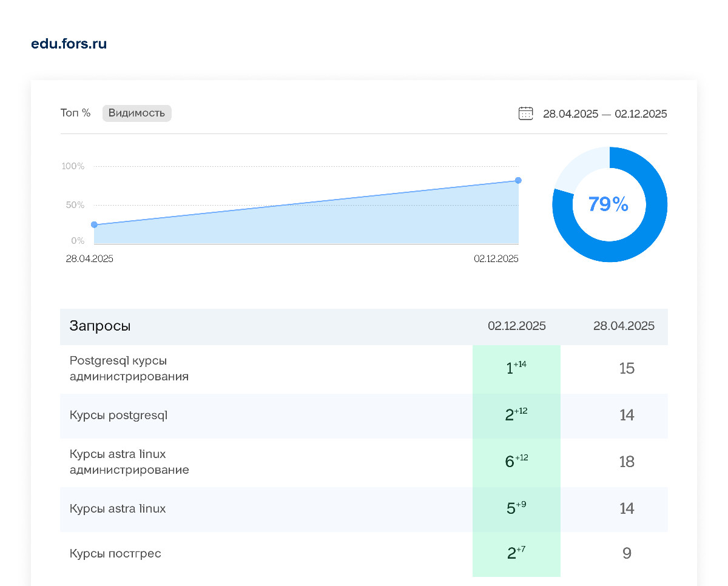Select the Курсы постгрес query
728x586 pixels.
click(x=115, y=554)
